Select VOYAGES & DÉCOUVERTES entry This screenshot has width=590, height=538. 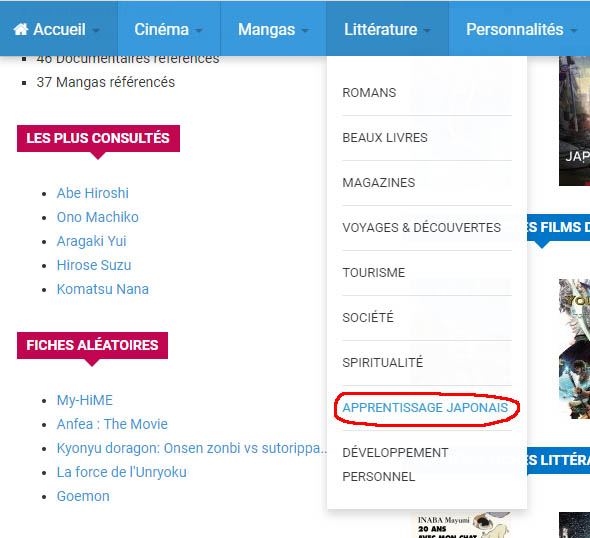coord(421,228)
